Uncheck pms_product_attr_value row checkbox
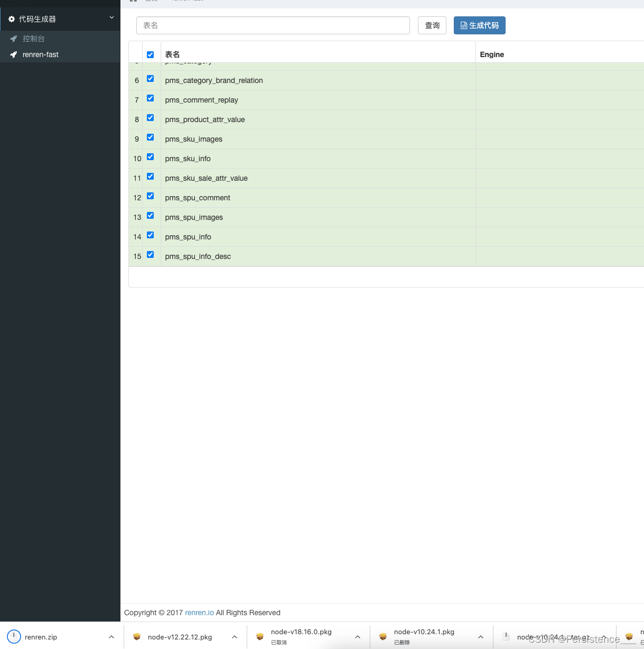The image size is (644, 649). point(150,118)
